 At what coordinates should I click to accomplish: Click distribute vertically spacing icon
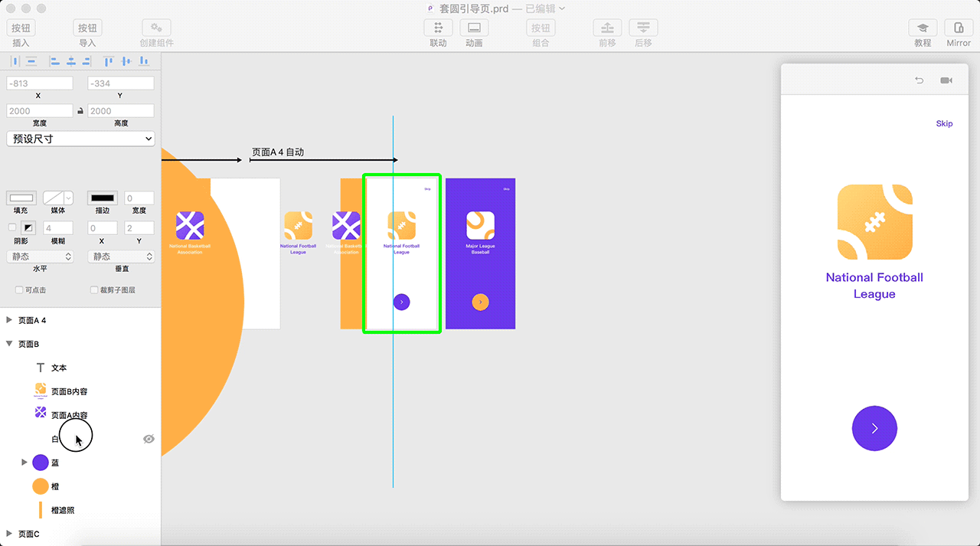[x=31, y=61]
